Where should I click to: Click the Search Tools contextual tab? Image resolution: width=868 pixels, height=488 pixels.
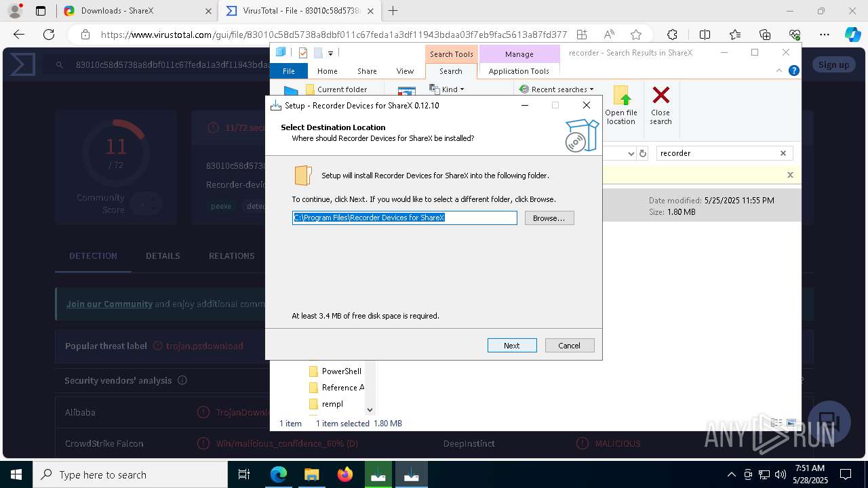click(x=452, y=54)
